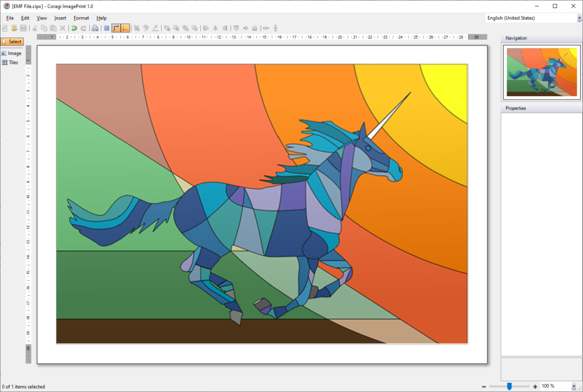Image resolution: width=583 pixels, height=392 pixels.
Task: Open the Help menu
Action: tap(101, 18)
